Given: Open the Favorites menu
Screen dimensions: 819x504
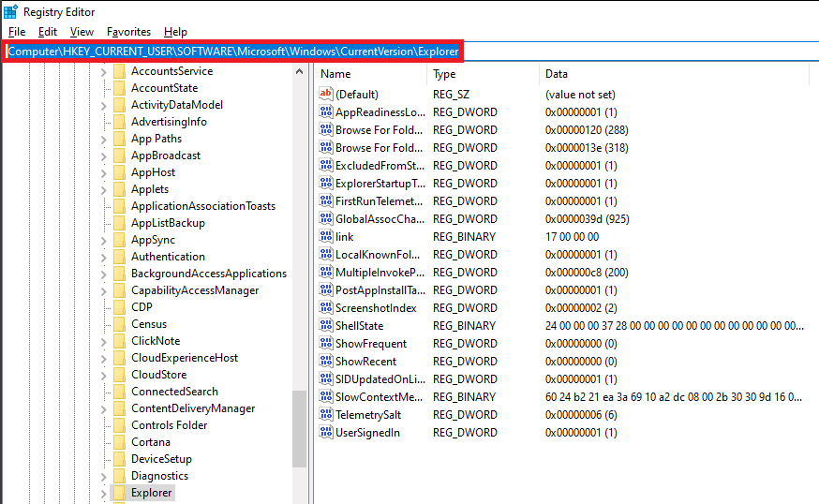Looking at the screenshot, I should (x=128, y=32).
